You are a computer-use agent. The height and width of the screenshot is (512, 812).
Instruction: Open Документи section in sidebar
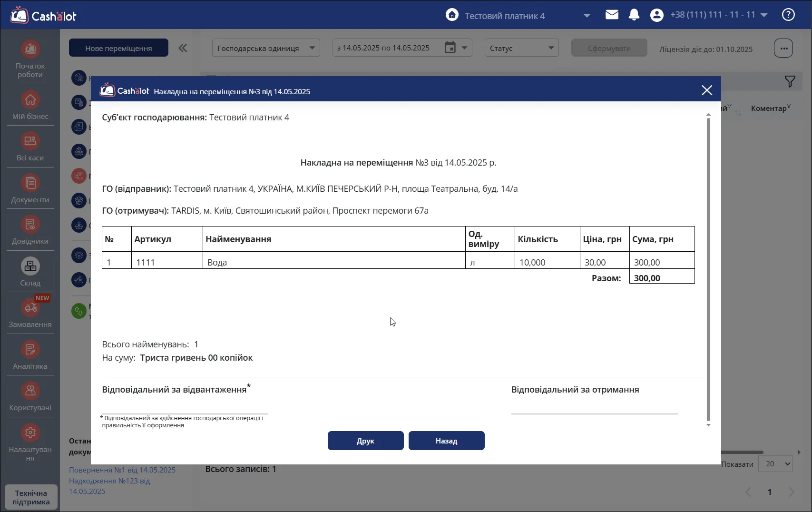tap(30, 188)
